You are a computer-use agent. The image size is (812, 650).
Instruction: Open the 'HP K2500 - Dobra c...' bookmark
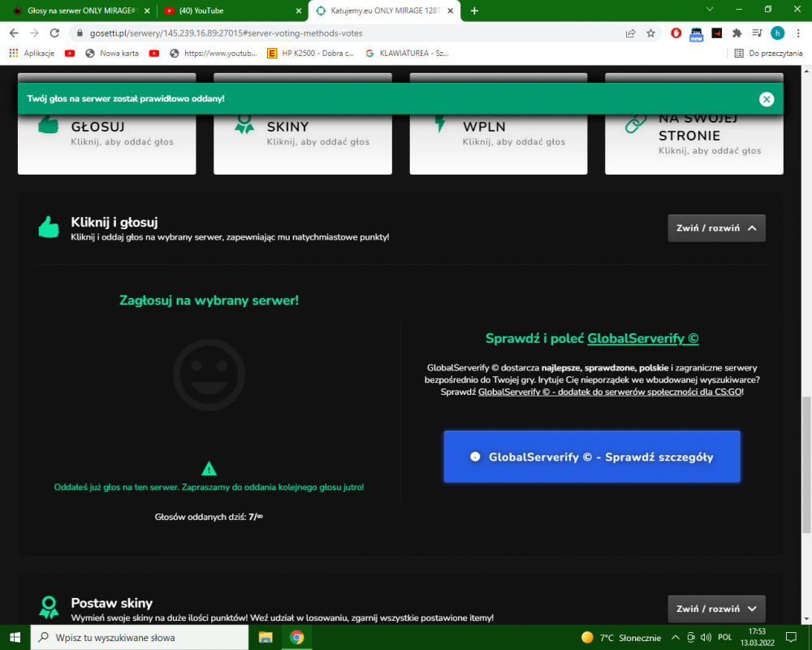(x=311, y=53)
